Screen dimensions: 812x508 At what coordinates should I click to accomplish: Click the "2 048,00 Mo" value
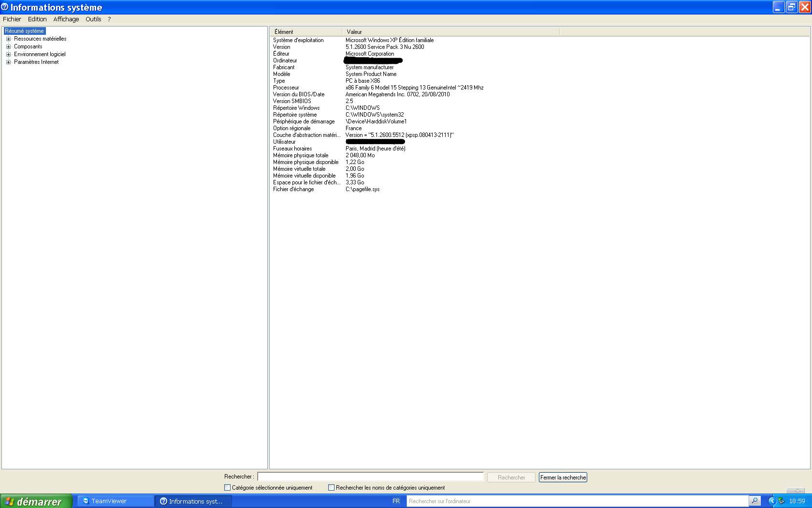click(360, 155)
